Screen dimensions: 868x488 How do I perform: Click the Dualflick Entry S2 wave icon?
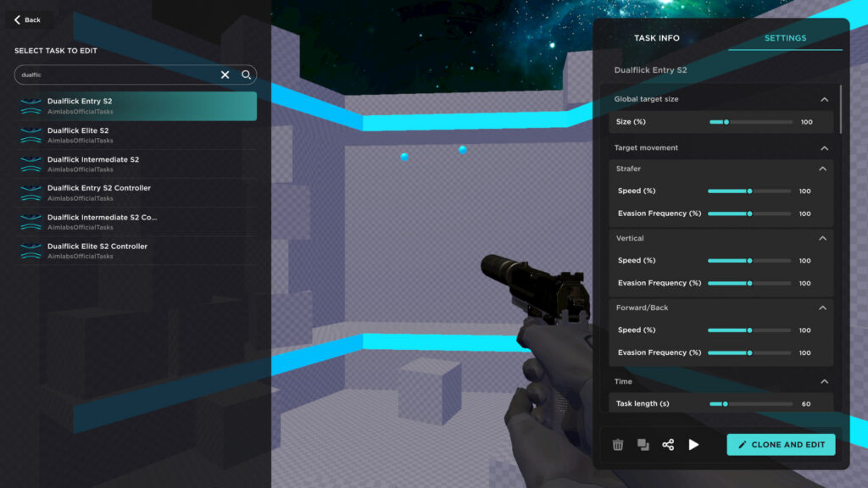click(x=31, y=106)
